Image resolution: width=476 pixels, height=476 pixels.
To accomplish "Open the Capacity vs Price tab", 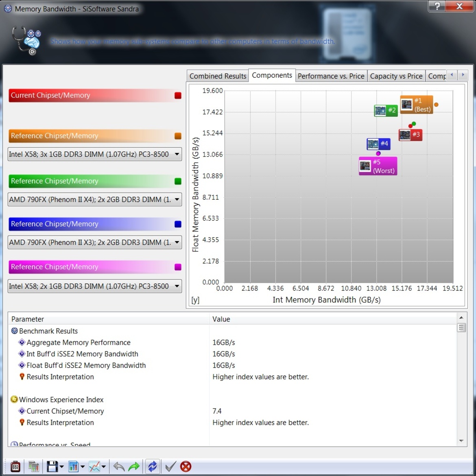I will (396, 76).
